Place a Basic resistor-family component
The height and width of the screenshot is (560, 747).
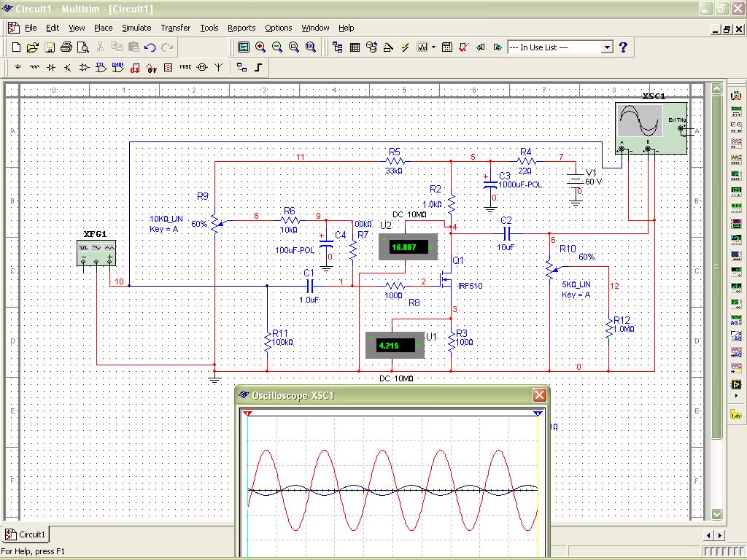[34, 68]
